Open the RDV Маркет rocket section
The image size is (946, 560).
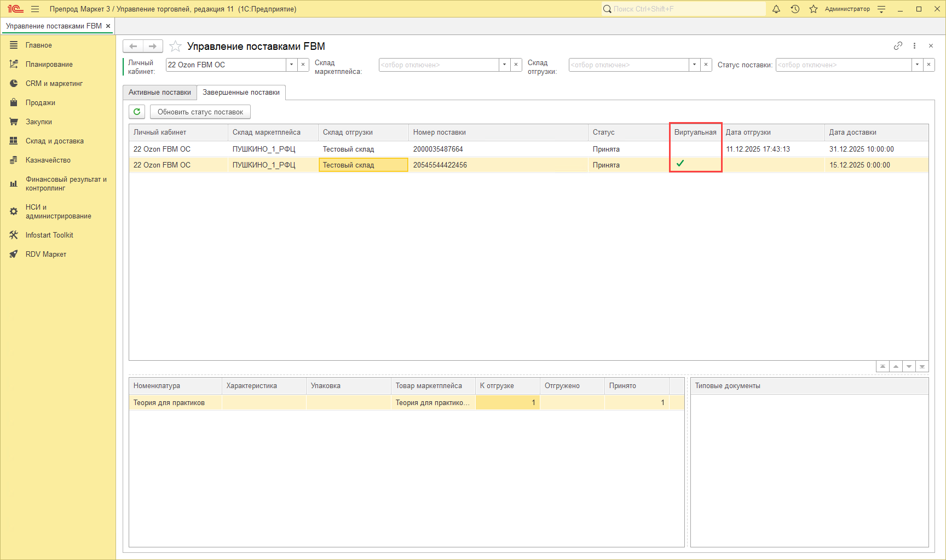[45, 255]
